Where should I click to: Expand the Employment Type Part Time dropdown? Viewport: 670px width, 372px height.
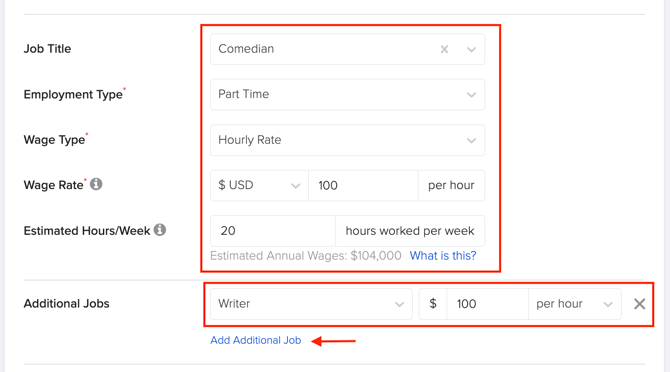pos(347,94)
